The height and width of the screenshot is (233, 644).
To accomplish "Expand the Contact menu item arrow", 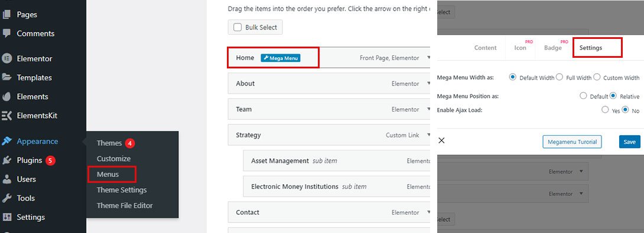I will (x=429, y=212).
